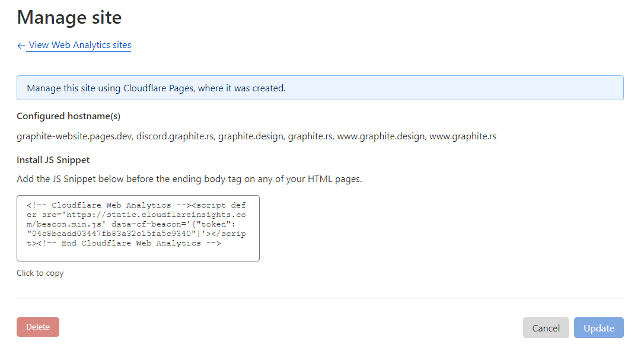This screenshot has width=644, height=354.
Task: Click the Install JS Snippet heading
Action: (53, 160)
